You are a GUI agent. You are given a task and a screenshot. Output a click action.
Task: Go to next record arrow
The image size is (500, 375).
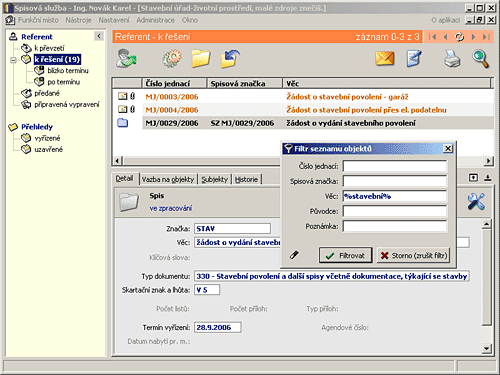(473, 37)
